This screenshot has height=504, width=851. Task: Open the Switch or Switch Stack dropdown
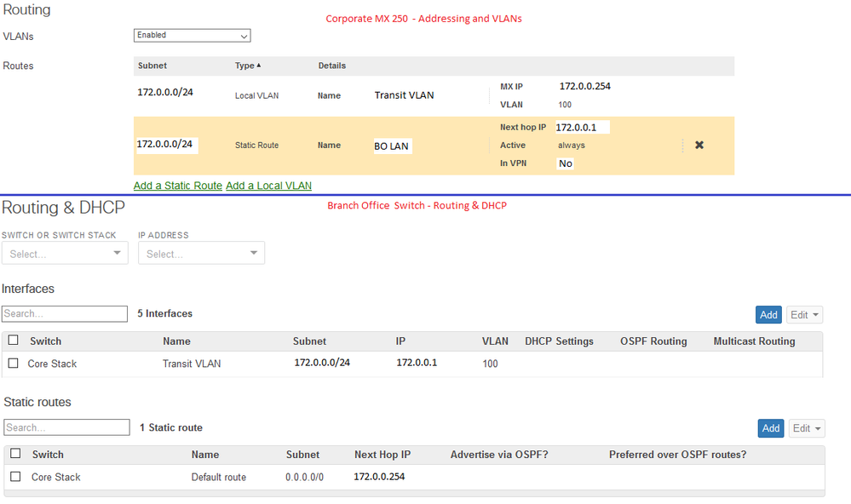tap(65, 254)
